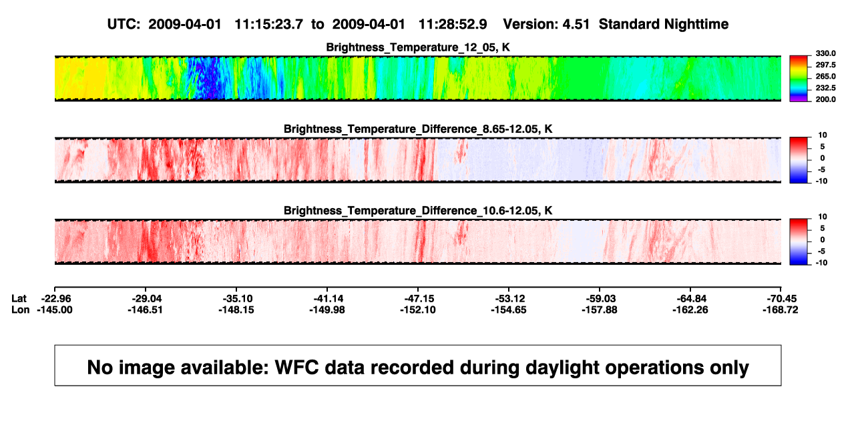
Task: Click the Lon axis label
Action: (x=21, y=310)
